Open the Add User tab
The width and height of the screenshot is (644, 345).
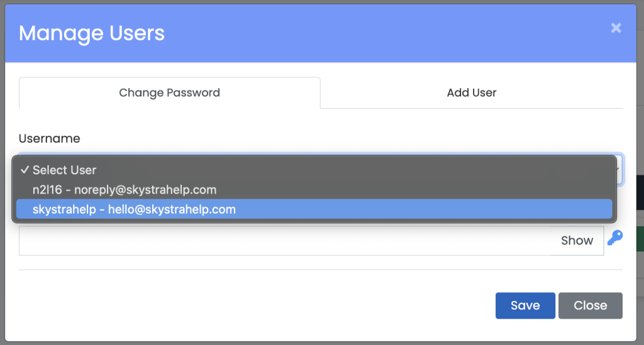coord(472,93)
